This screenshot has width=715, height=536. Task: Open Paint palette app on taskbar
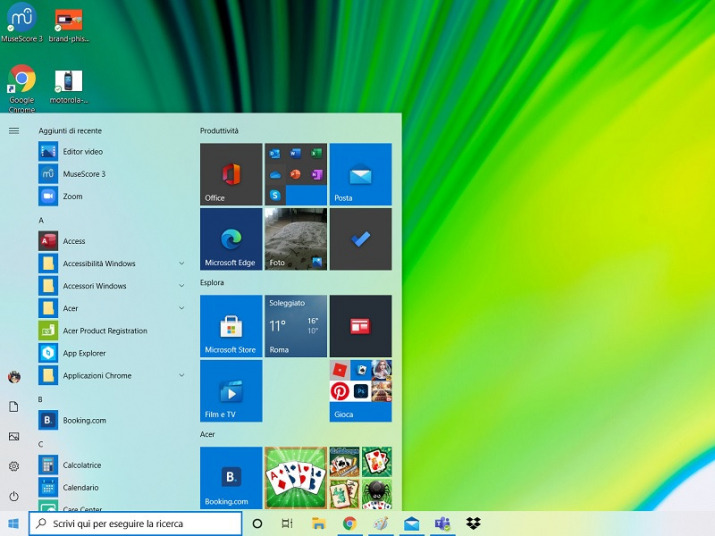point(381,523)
